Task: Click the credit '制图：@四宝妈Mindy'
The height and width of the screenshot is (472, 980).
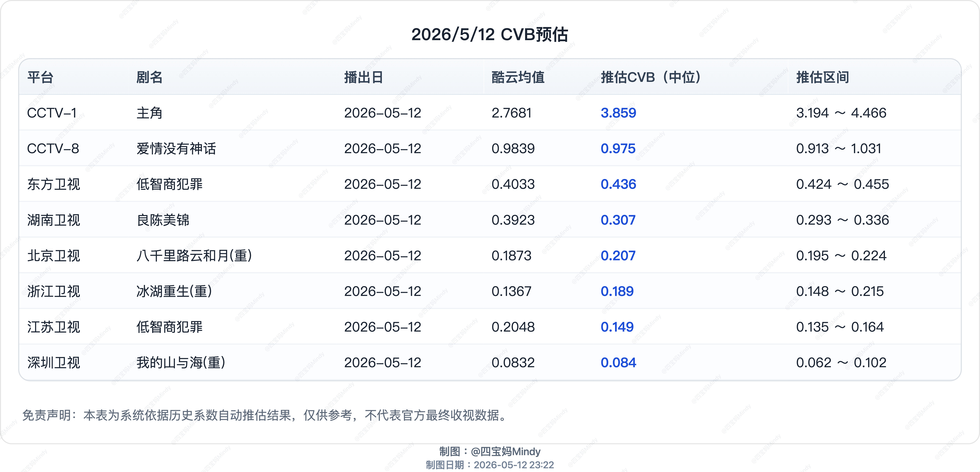Action: pyautogui.click(x=490, y=451)
